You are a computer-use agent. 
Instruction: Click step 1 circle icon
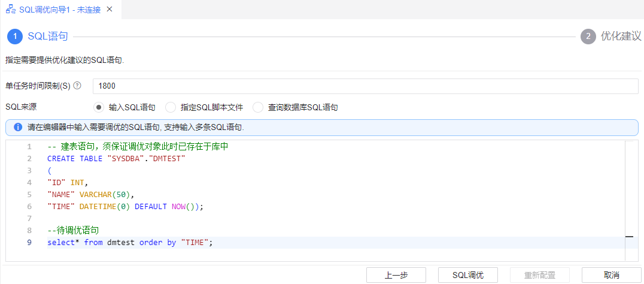point(15,37)
